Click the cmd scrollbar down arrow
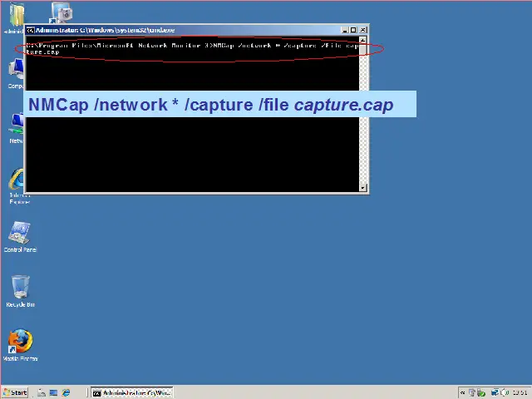The height and width of the screenshot is (399, 532). (x=363, y=187)
